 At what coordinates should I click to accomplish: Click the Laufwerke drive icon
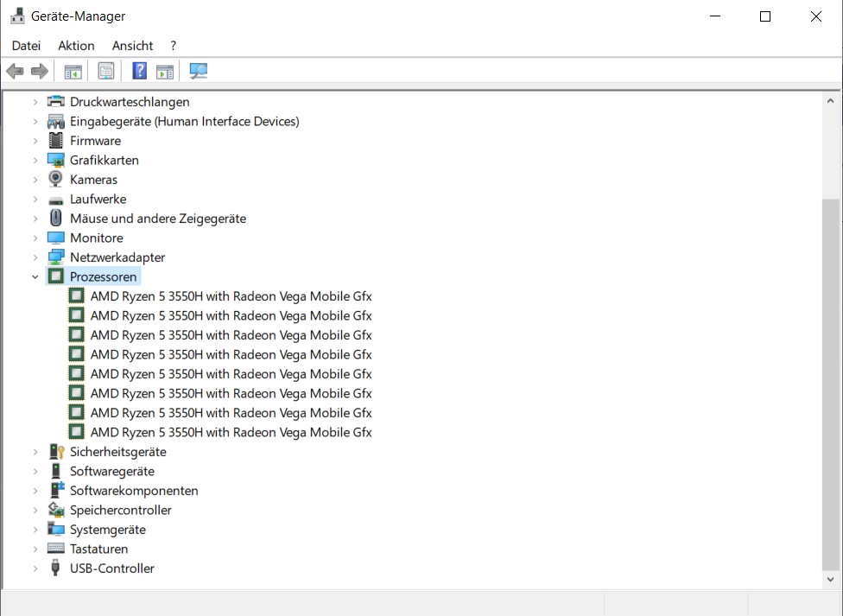point(56,200)
